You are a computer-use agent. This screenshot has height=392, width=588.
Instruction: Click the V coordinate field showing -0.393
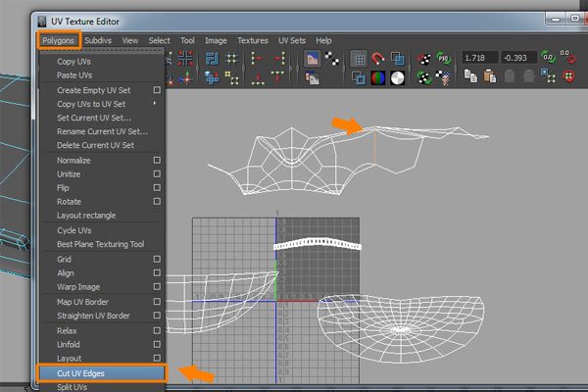click(x=520, y=59)
